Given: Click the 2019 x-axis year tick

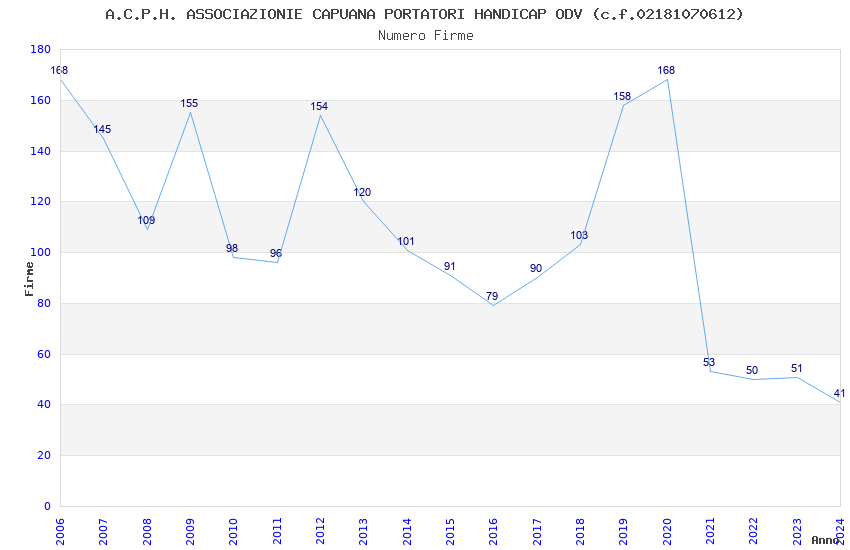Looking at the screenshot, I should [x=623, y=531].
